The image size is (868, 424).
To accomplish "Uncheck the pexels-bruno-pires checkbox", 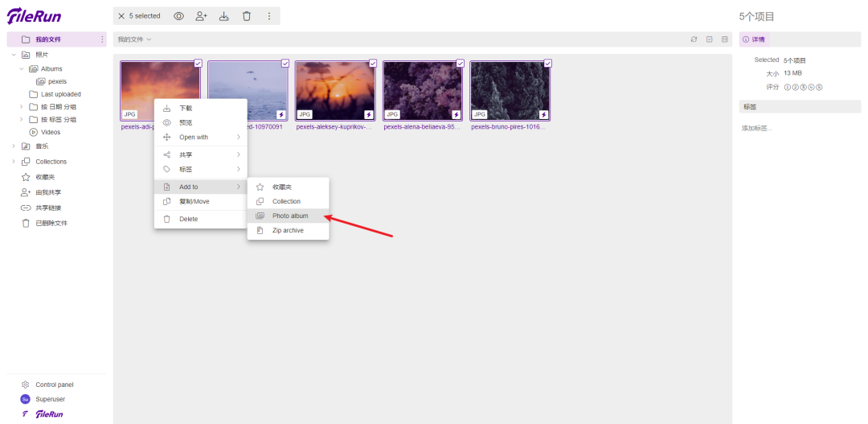I will [547, 64].
